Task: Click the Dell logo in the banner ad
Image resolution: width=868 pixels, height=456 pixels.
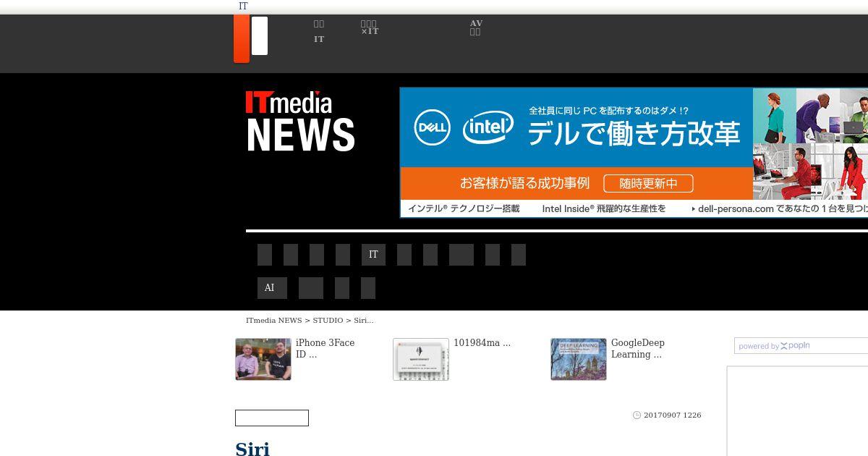Action: tap(432, 129)
